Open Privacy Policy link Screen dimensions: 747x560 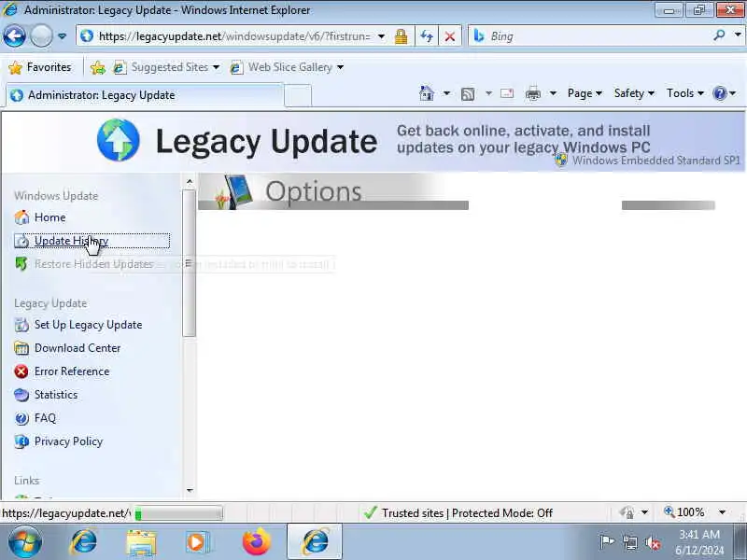click(x=68, y=441)
